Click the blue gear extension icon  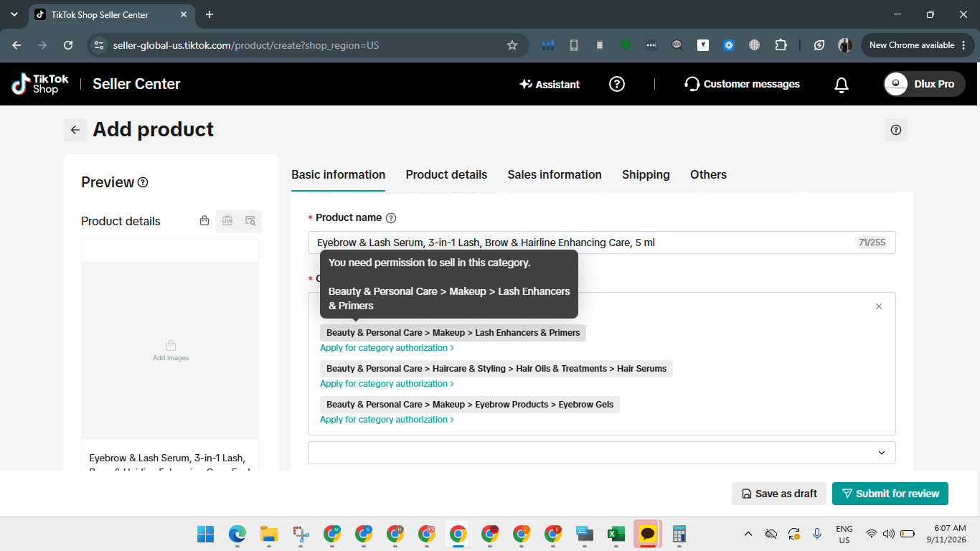(x=729, y=45)
